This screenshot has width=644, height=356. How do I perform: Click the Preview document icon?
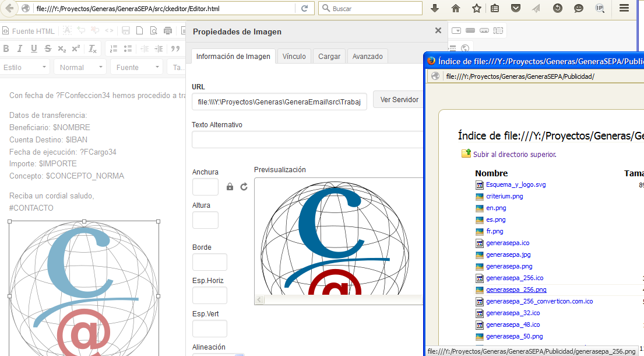[154, 30]
